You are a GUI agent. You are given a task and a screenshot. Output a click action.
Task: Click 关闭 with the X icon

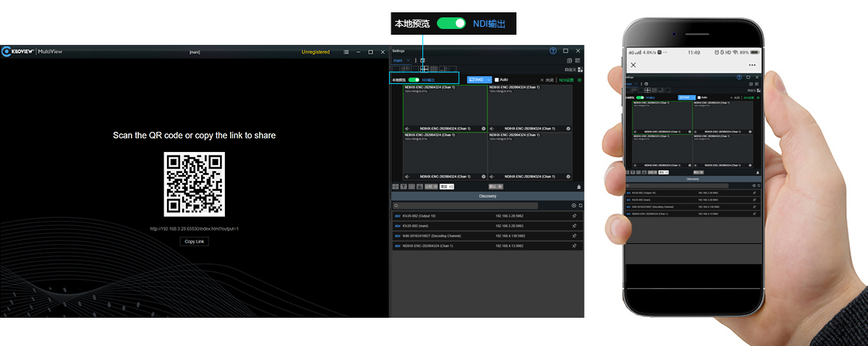[547, 80]
